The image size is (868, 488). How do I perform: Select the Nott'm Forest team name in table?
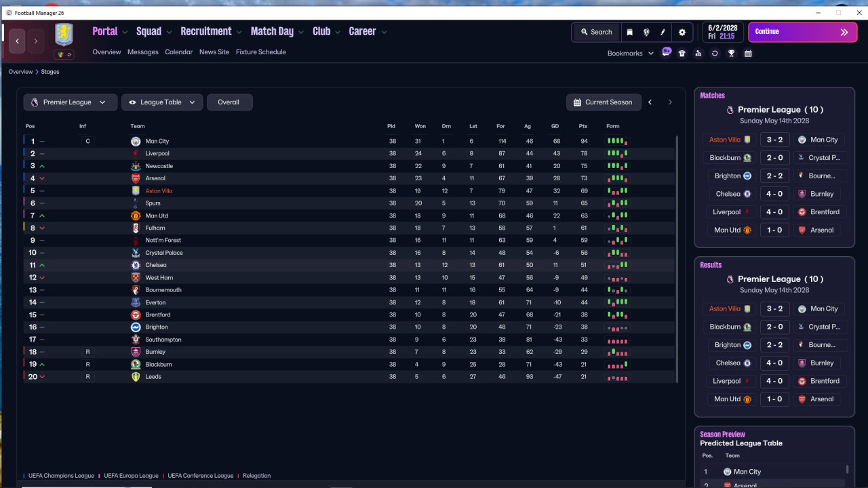pos(163,241)
